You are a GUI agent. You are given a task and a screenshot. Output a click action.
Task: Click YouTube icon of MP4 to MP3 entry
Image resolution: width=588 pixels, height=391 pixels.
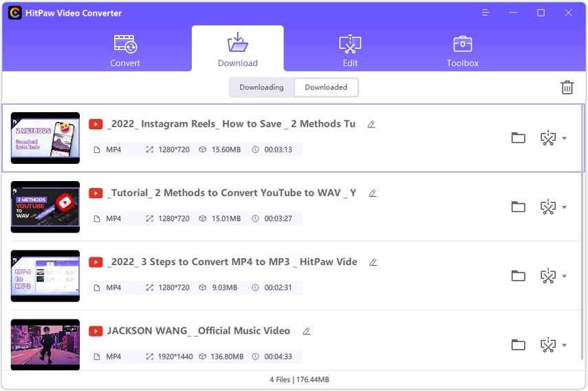coord(96,262)
